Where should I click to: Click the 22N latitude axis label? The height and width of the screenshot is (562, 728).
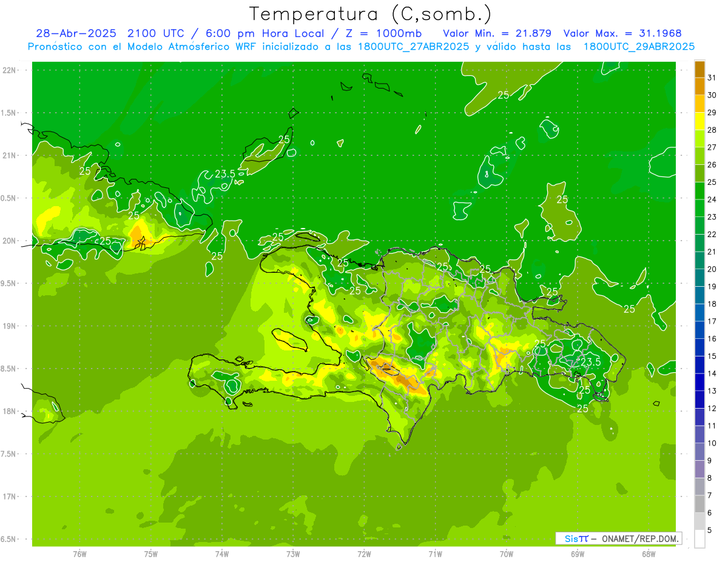coord(10,70)
